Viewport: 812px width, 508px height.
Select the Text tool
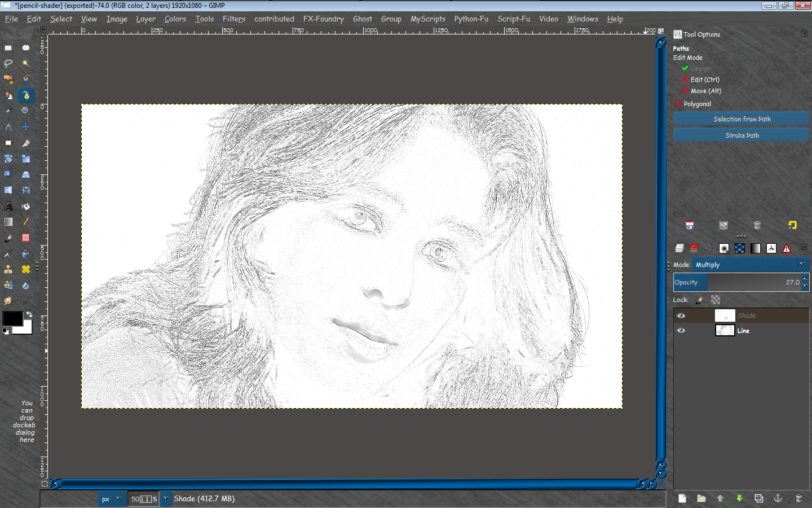pos(8,206)
